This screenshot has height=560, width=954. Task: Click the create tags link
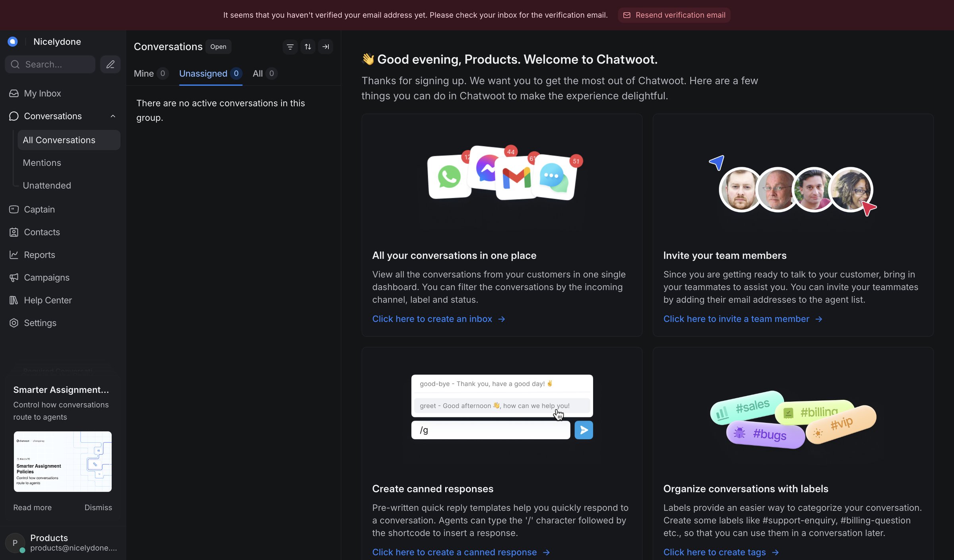click(x=721, y=552)
